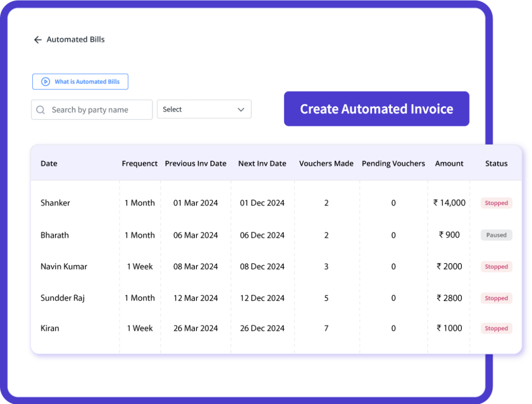This screenshot has height=404, width=532.
Task: Open What is Automated Bills video link
Action: click(86, 82)
